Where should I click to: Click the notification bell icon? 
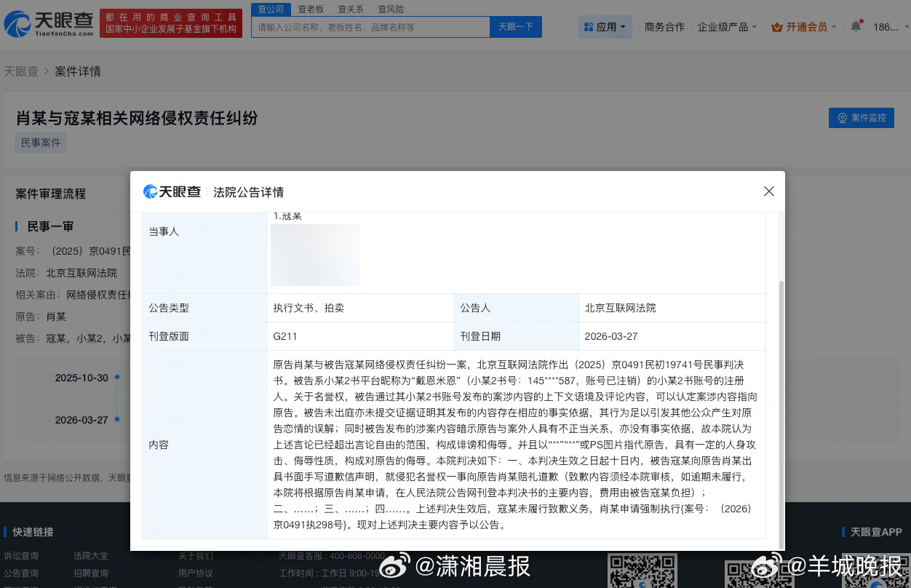tap(856, 27)
